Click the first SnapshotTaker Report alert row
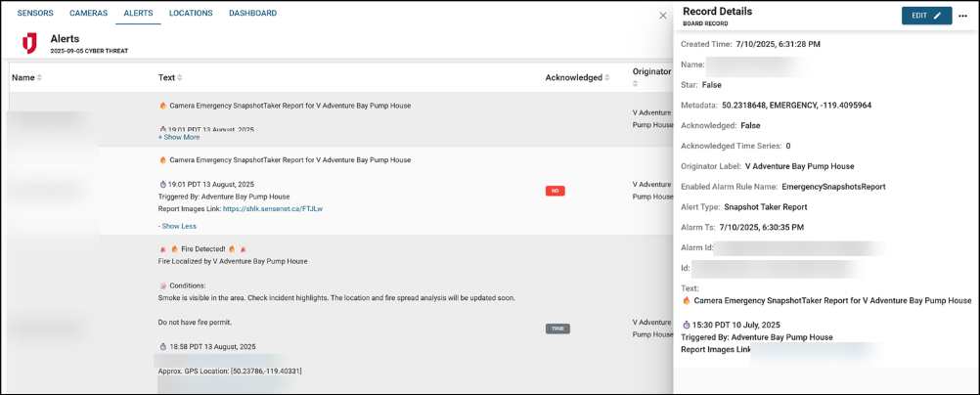 [x=290, y=106]
